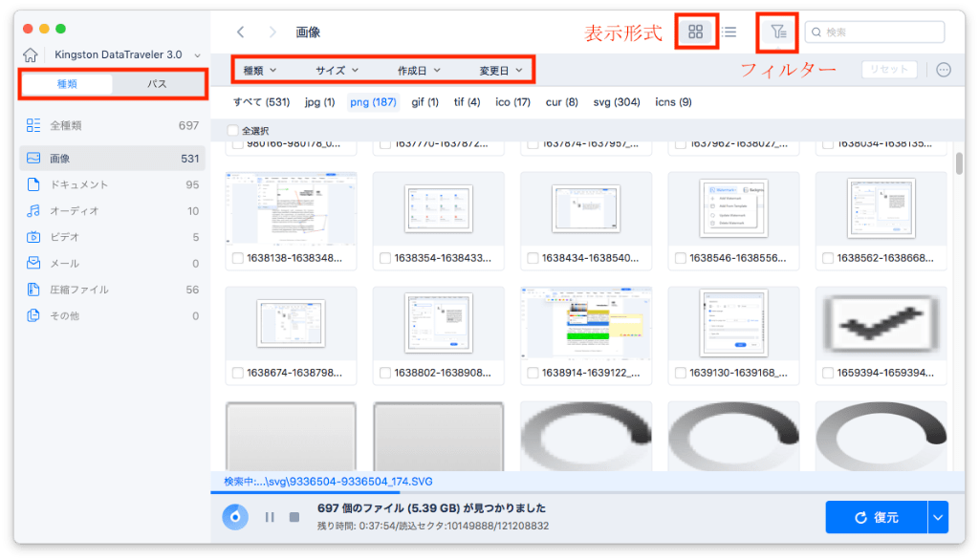
Task: Filter by icns (9)
Action: [673, 102]
